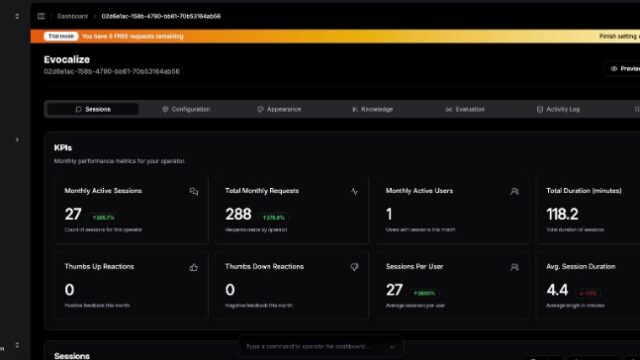This screenshot has width=640, height=360.
Task: Submit command with the enter arrow icon
Action: coord(392,347)
